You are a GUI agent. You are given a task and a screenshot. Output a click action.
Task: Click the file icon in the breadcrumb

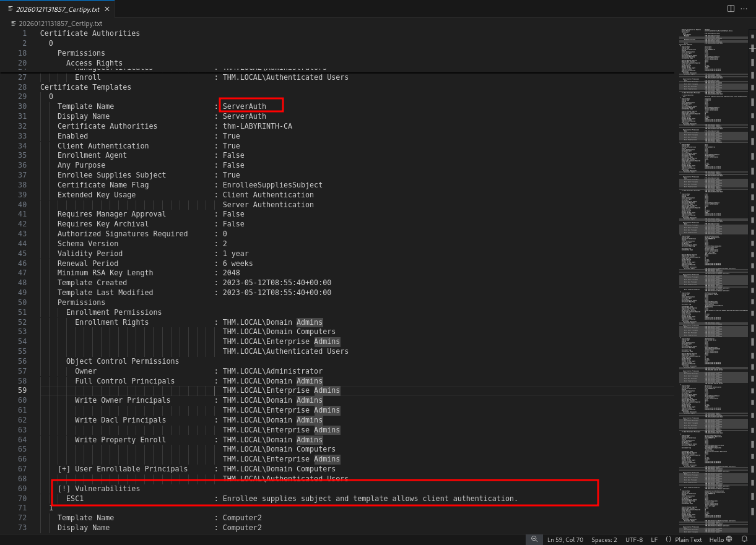coord(14,24)
